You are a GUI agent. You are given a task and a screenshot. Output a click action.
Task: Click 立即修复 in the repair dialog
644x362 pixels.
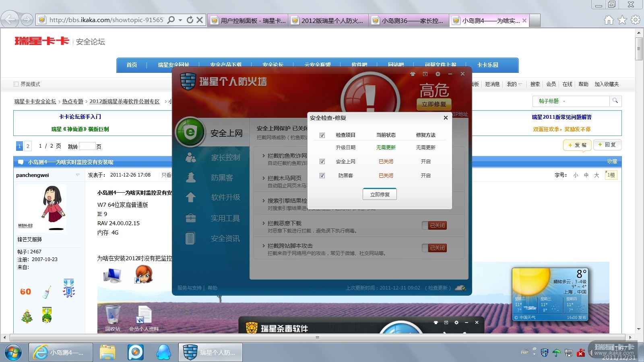click(x=380, y=194)
